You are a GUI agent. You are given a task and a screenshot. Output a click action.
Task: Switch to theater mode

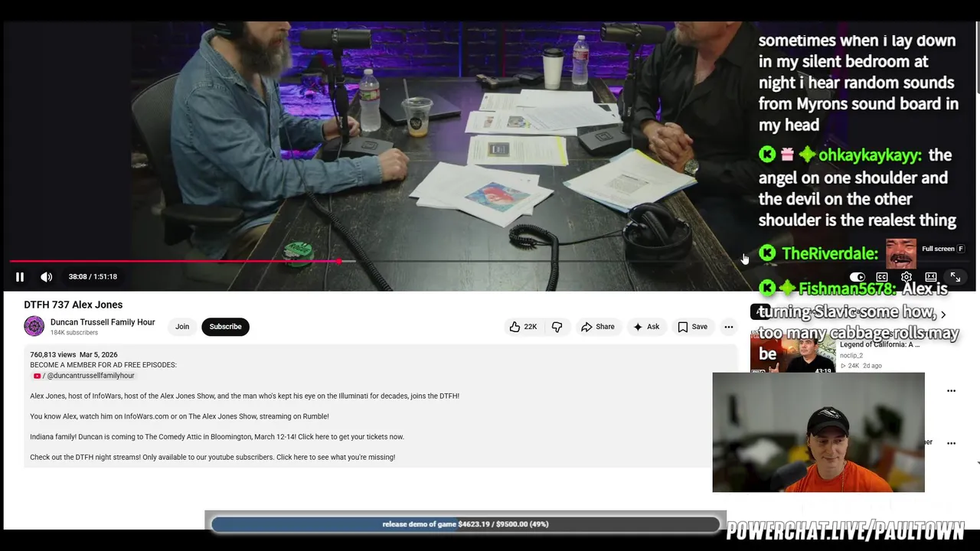[931, 277]
